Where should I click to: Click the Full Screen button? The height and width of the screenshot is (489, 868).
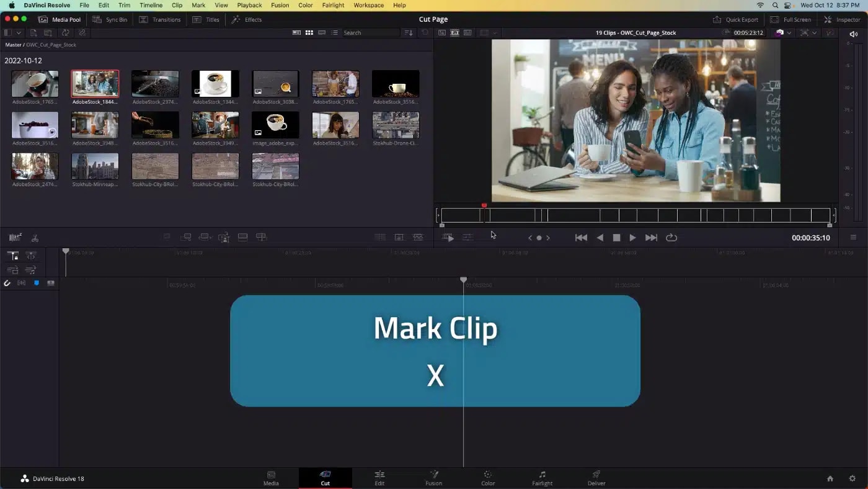[x=791, y=19]
